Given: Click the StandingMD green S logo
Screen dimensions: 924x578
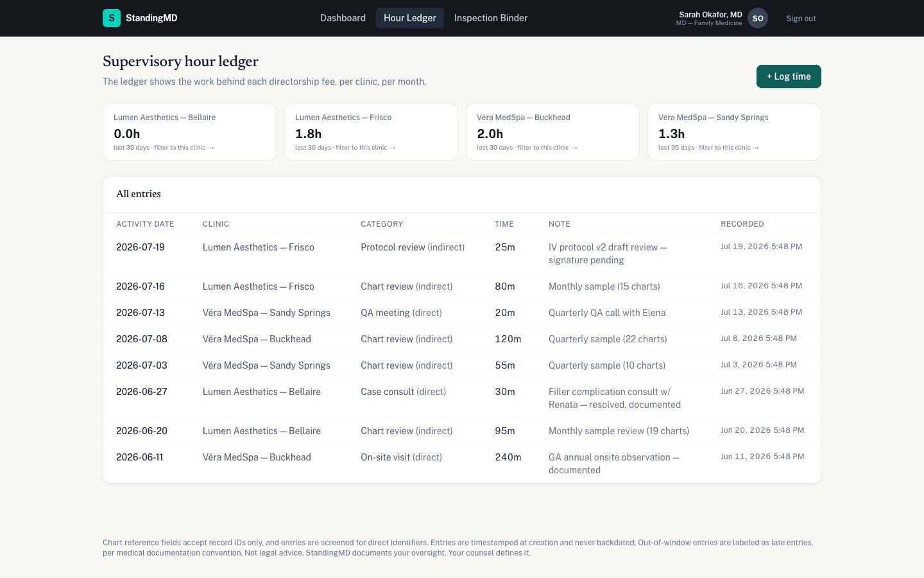Looking at the screenshot, I should tap(112, 18).
